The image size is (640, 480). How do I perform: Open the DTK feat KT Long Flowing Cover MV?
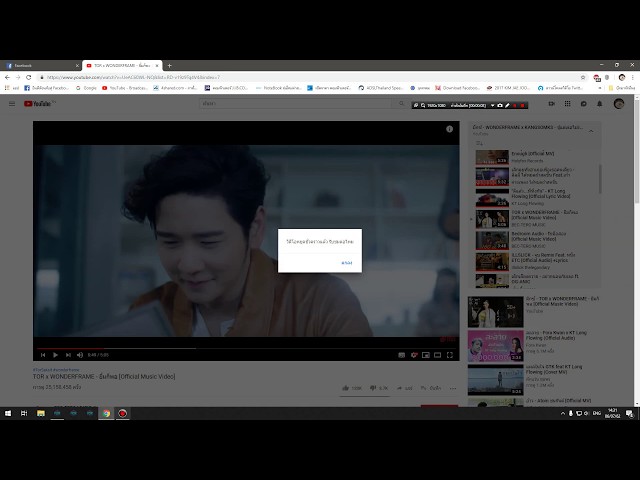pos(533,380)
